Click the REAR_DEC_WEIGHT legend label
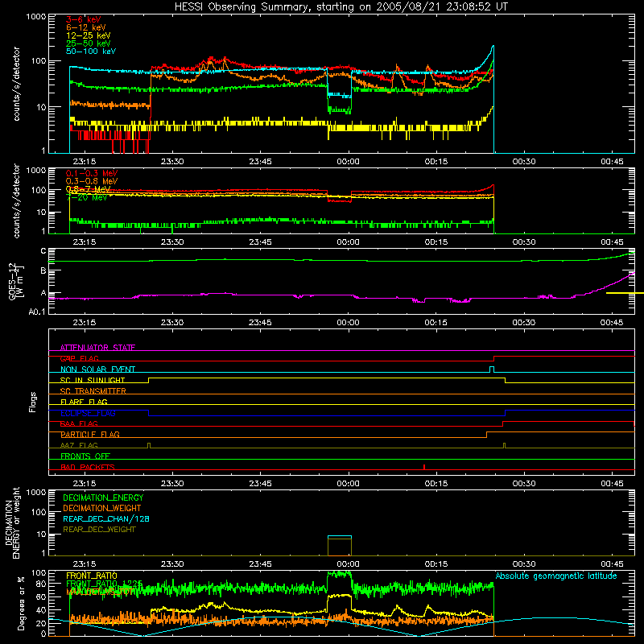644x644 pixels. click(x=99, y=530)
